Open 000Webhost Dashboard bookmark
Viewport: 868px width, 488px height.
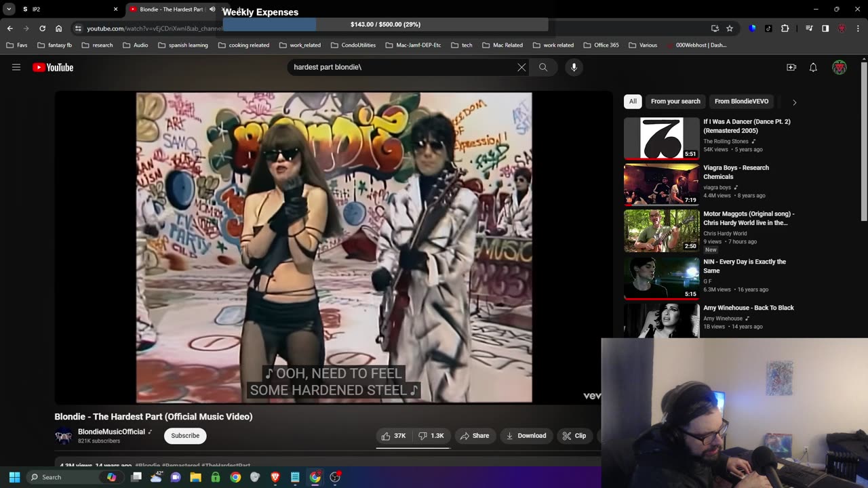pyautogui.click(x=696, y=45)
